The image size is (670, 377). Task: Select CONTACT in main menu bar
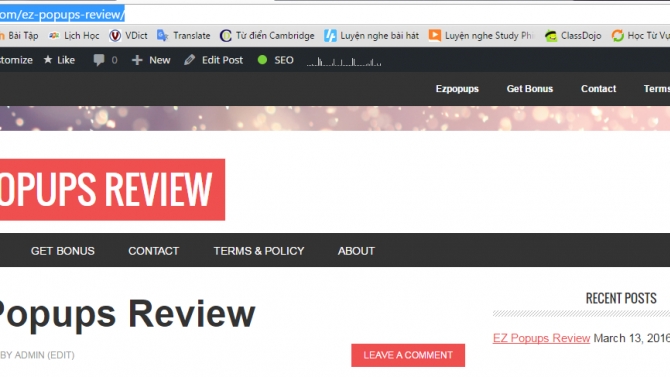click(x=153, y=251)
